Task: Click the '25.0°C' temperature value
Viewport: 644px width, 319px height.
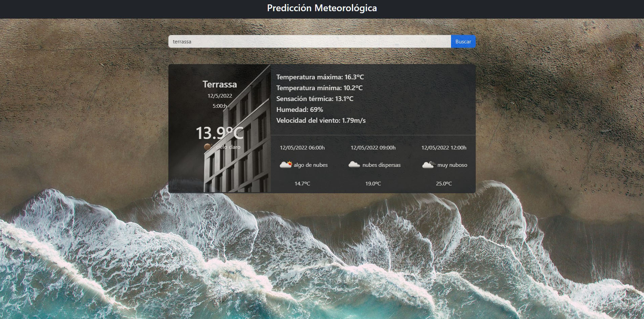Action: coord(444,183)
